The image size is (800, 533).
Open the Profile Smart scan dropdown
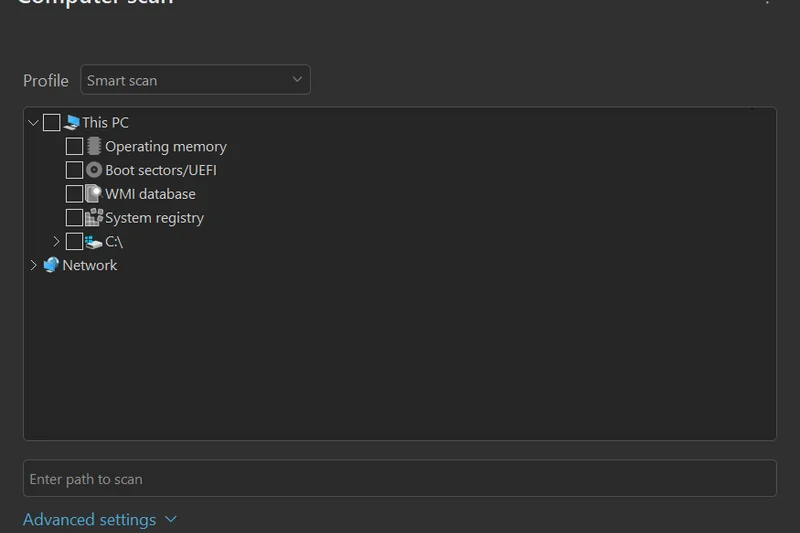point(195,80)
